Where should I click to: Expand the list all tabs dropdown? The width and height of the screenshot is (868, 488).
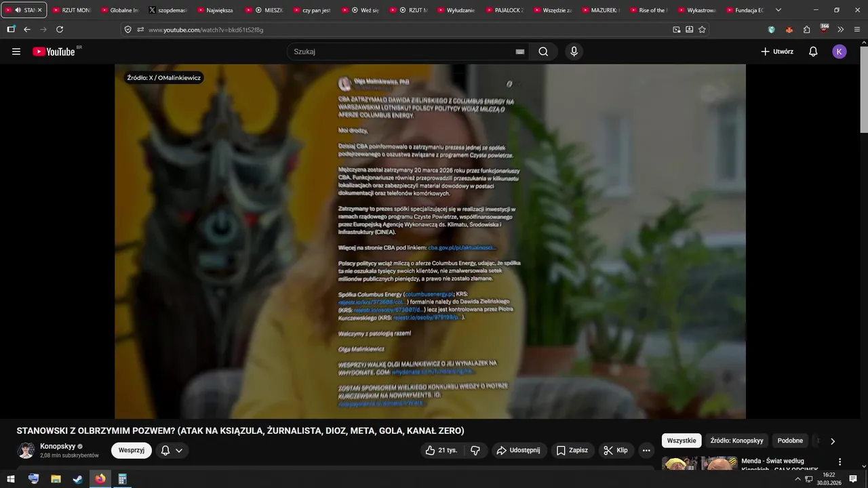778,10
